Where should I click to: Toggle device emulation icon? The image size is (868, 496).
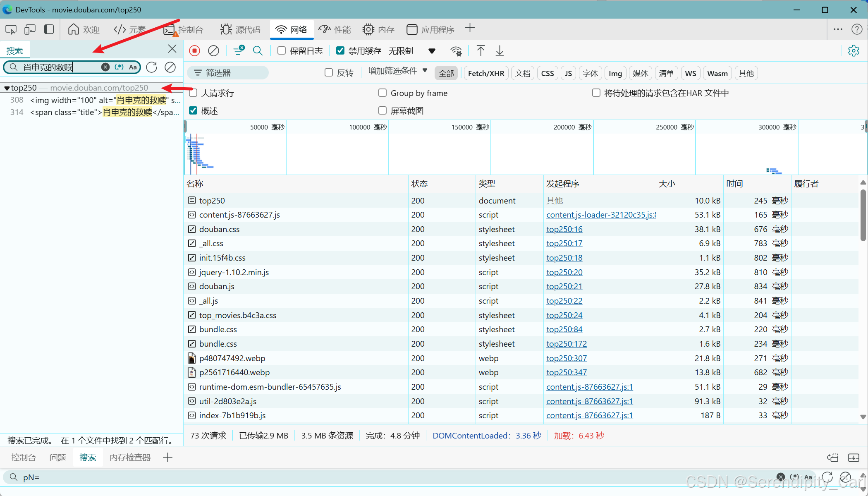point(30,29)
